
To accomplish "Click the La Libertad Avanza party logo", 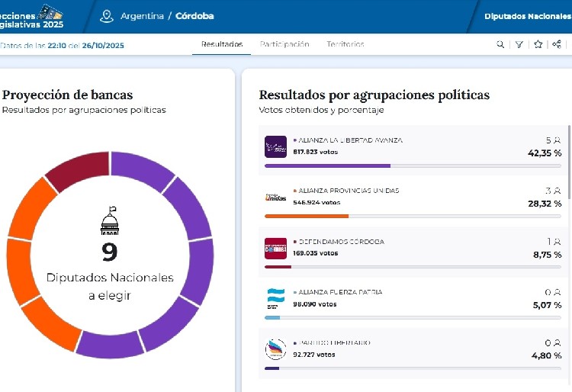I will [x=275, y=146].
